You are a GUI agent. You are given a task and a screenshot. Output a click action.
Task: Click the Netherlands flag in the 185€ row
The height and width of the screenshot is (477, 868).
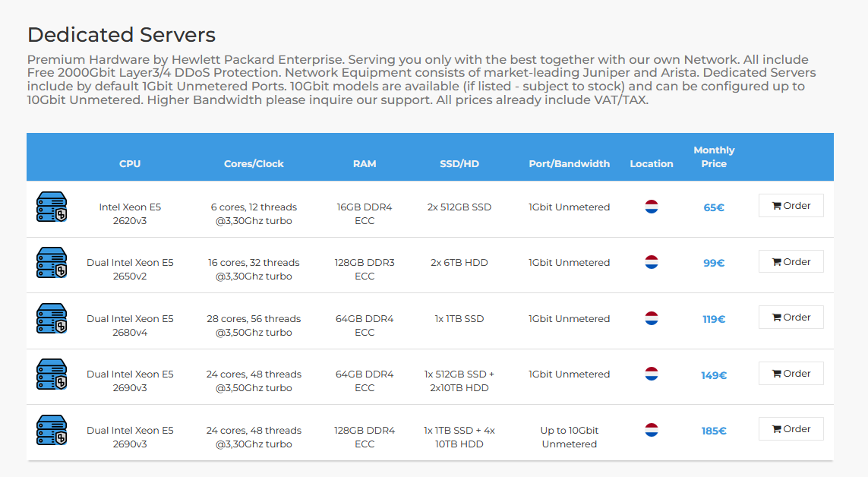tap(652, 430)
